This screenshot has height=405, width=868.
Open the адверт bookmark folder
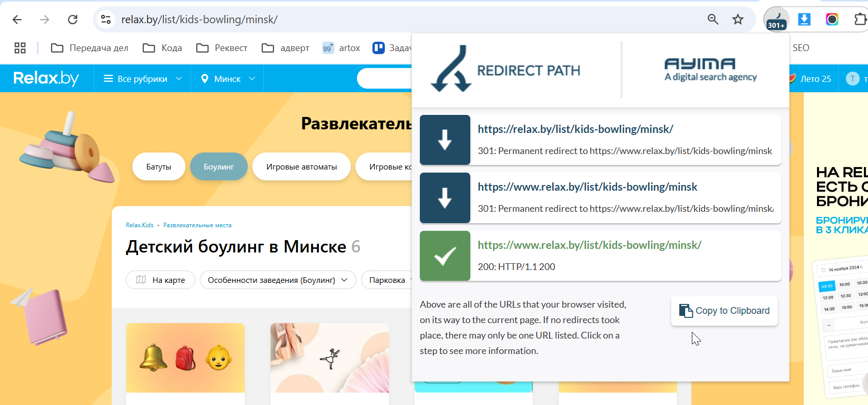pos(285,48)
